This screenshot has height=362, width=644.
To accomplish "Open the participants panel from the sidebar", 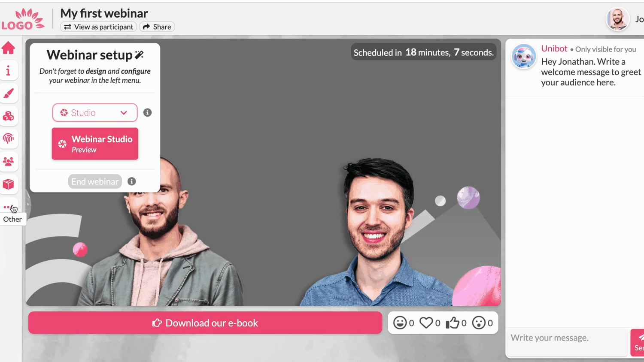I will 9,161.
